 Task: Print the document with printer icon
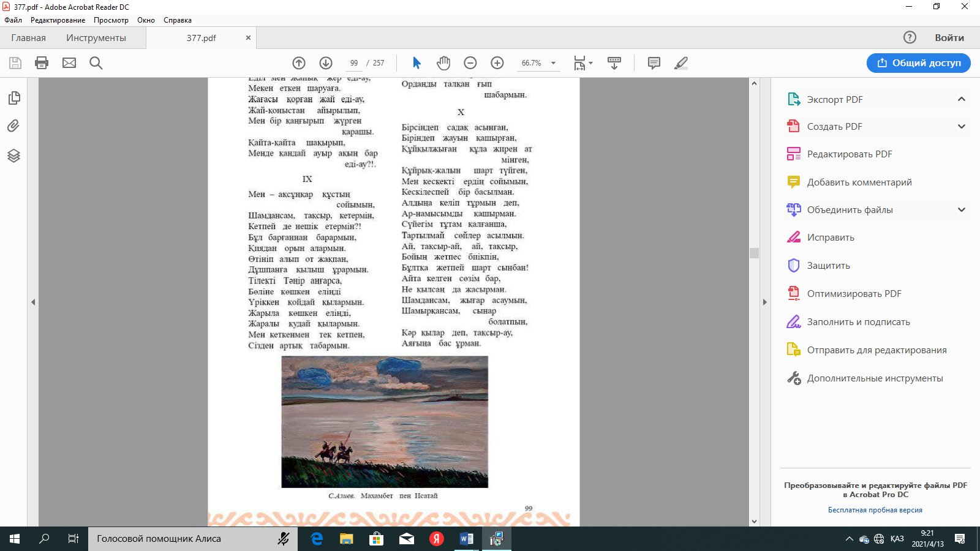point(42,63)
